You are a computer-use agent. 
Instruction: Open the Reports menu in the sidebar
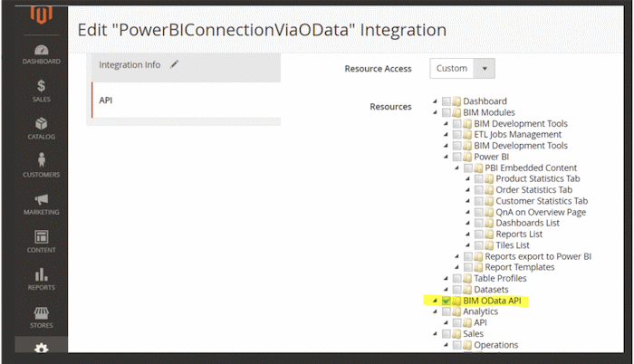(42, 279)
